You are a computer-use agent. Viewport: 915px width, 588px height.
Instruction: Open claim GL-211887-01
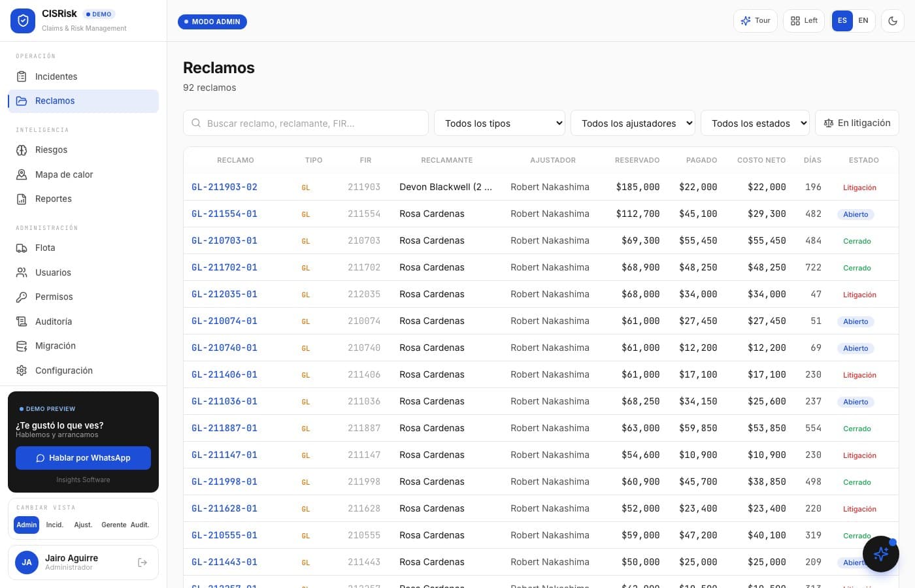(x=224, y=428)
